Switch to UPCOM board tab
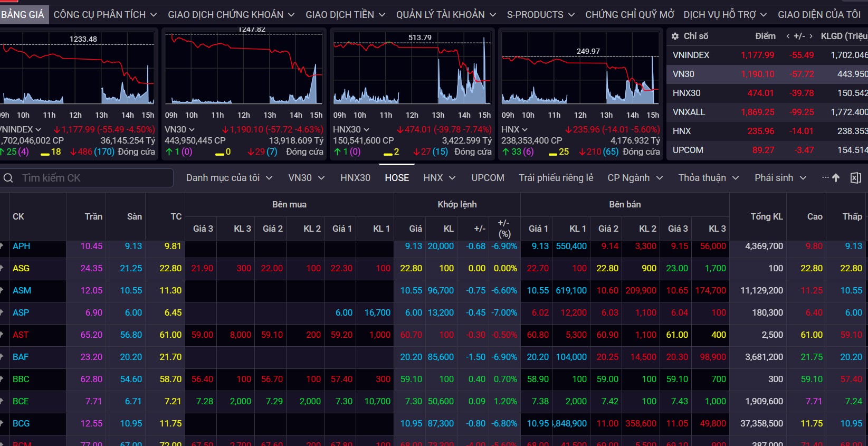868x446 pixels. pyautogui.click(x=488, y=178)
